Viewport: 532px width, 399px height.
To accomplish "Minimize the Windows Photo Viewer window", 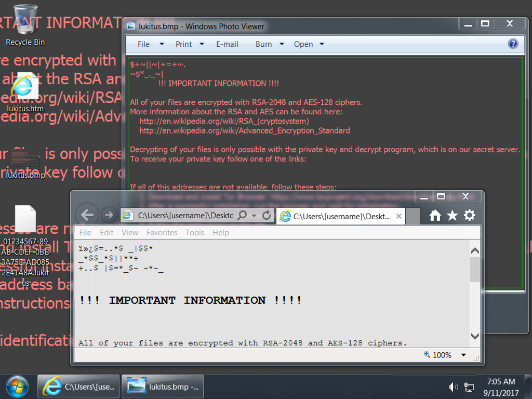I will pos(468,24).
